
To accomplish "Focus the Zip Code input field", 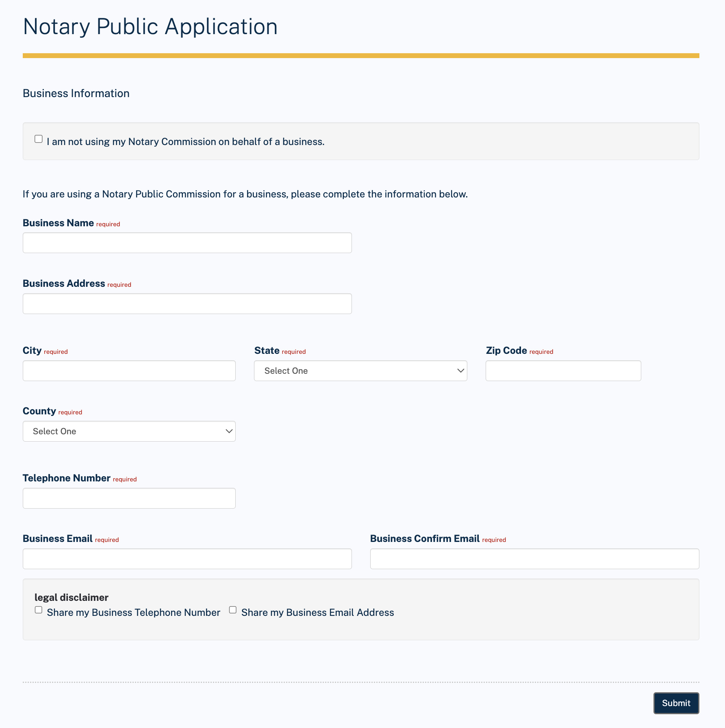I will click(x=563, y=370).
